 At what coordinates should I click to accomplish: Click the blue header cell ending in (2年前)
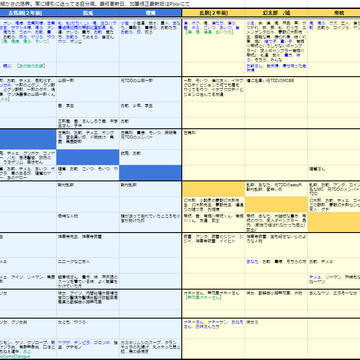click(x=28, y=13)
